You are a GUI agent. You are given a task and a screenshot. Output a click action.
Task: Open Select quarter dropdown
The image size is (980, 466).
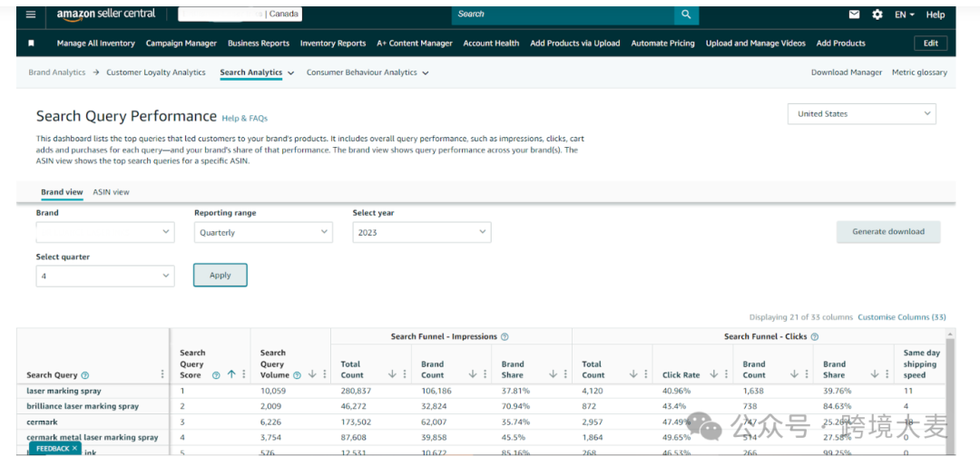(x=105, y=276)
